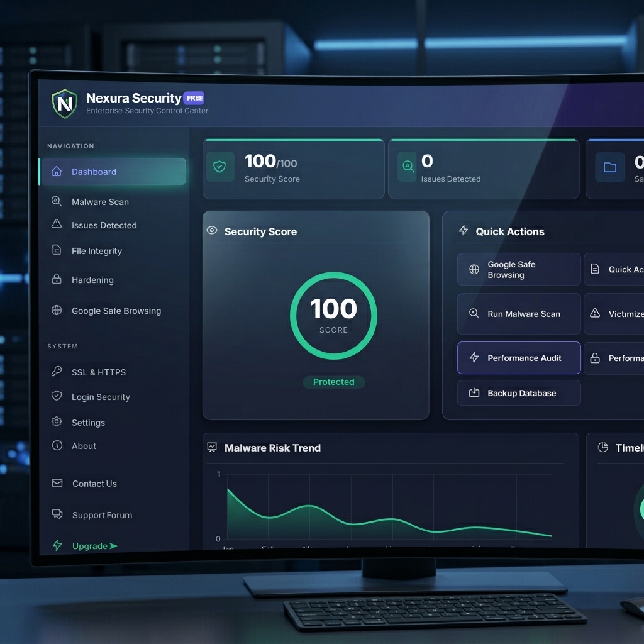Go to Issues Detected in the sidebar
Screen dimensions: 644x644
pyautogui.click(x=104, y=225)
